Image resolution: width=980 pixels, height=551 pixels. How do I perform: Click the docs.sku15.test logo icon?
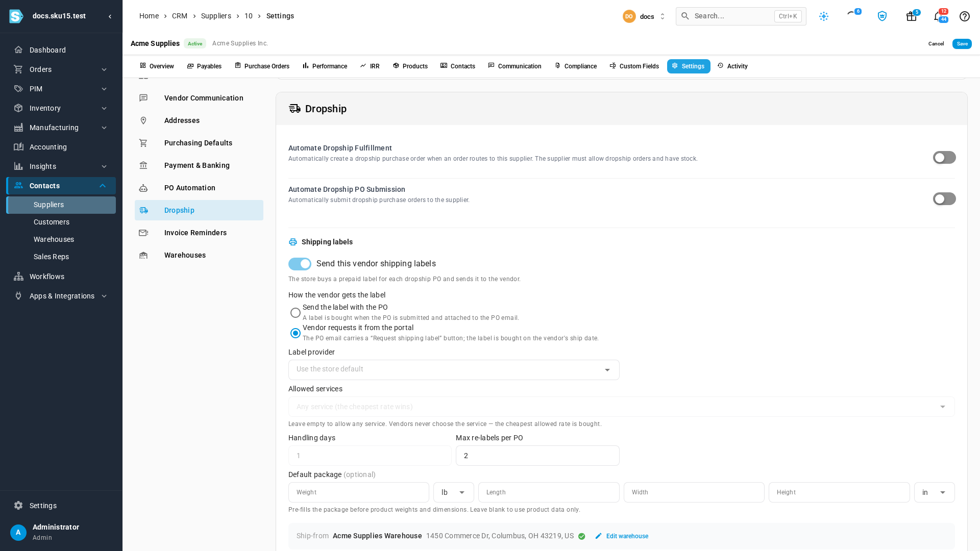pyautogui.click(x=16, y=16)
